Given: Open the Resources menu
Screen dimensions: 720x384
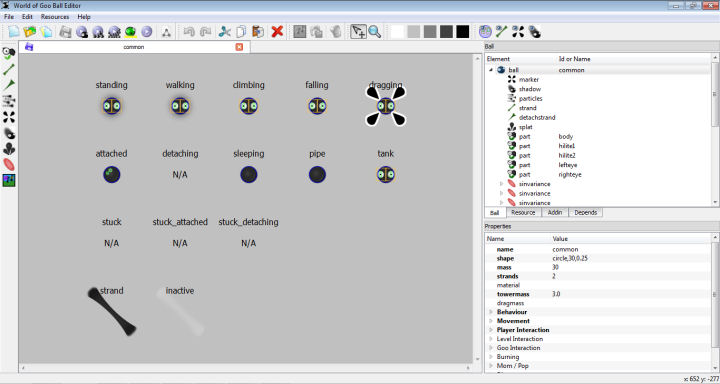Looking at the screenshot, I should [x=55, y=17].
